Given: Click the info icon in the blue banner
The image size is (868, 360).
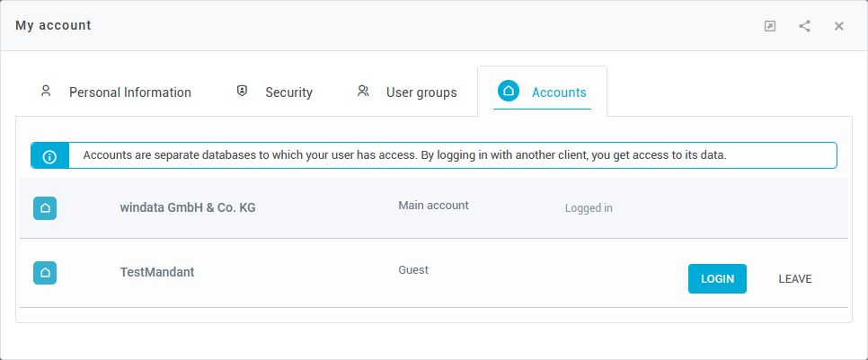Looking at the screenshot, I should tap(49, 155).
